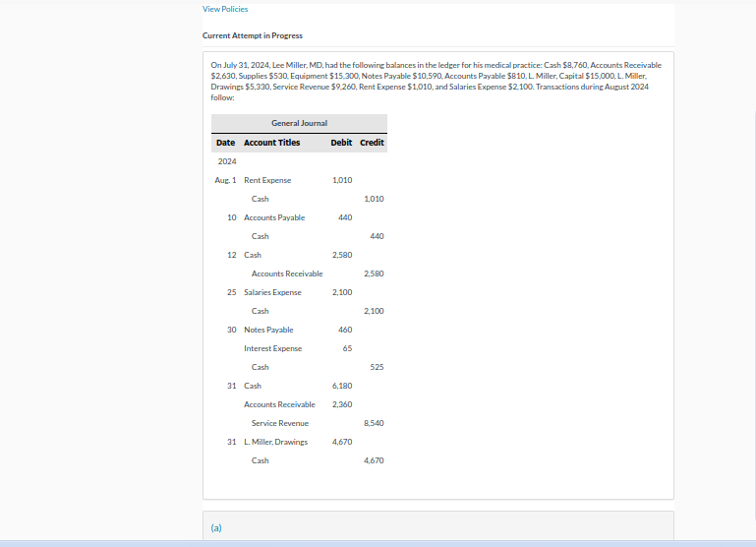Select the 2,360 debit amount
This screenshot has width=756, height=547.
[342, 404]
